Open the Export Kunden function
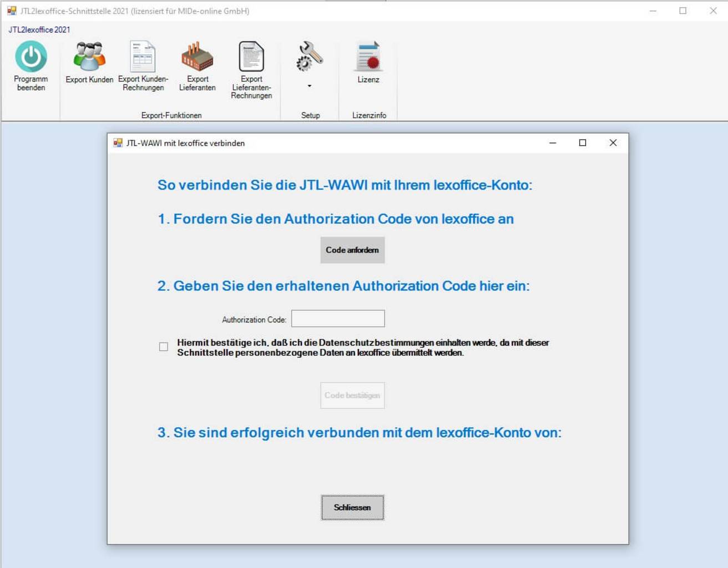 click(89, 57)
